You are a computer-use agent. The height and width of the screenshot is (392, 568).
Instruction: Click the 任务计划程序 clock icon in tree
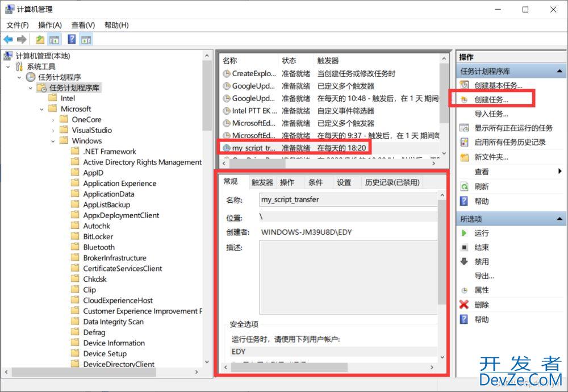point(31,77)
